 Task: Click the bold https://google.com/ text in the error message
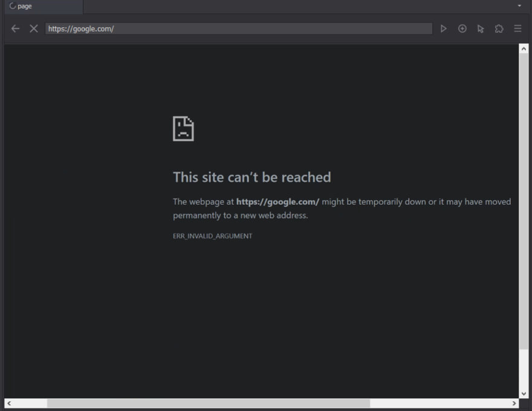(277, 202)
